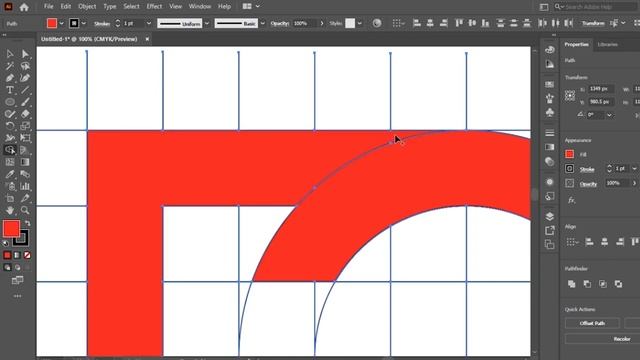Select the Zoom tool
Screen dimensions: 640x360
pos(25,210)
